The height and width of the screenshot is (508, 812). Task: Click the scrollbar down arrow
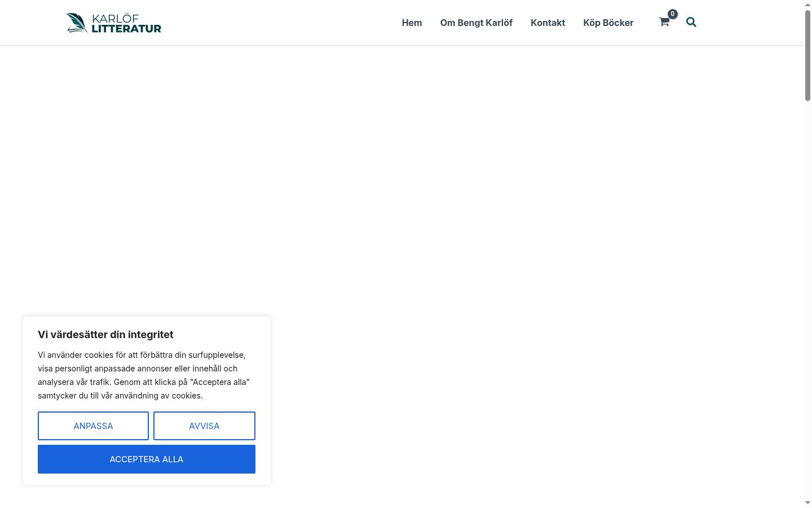pos(807,503)
